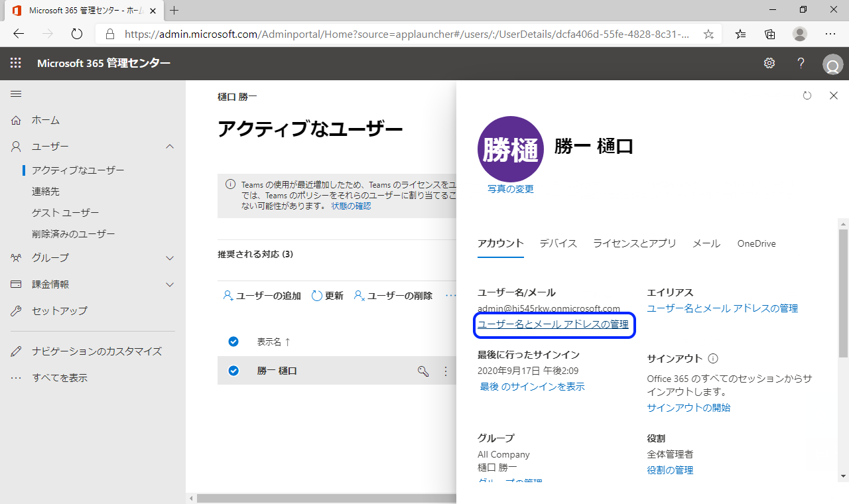This screenshot has width=849, height=504.
Task: Click the refresh circular arrow icon in toolbar
Action: (x=316, y=296)
